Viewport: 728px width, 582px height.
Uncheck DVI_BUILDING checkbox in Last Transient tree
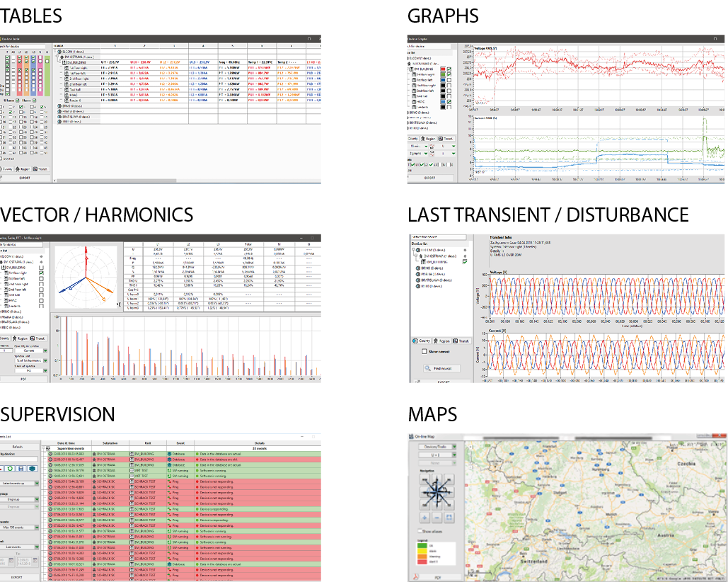tap(465, 262)
